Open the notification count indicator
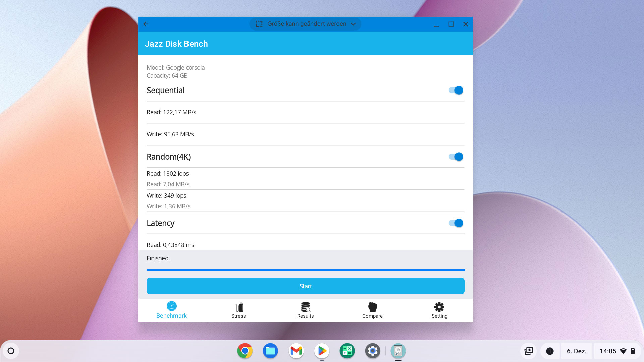 pyautogui.click(x=550, y=351)
